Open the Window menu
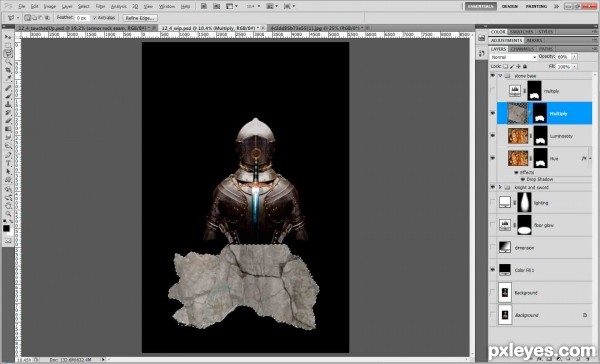The height and width of the screenshot is (364, 600). (166, 7)
